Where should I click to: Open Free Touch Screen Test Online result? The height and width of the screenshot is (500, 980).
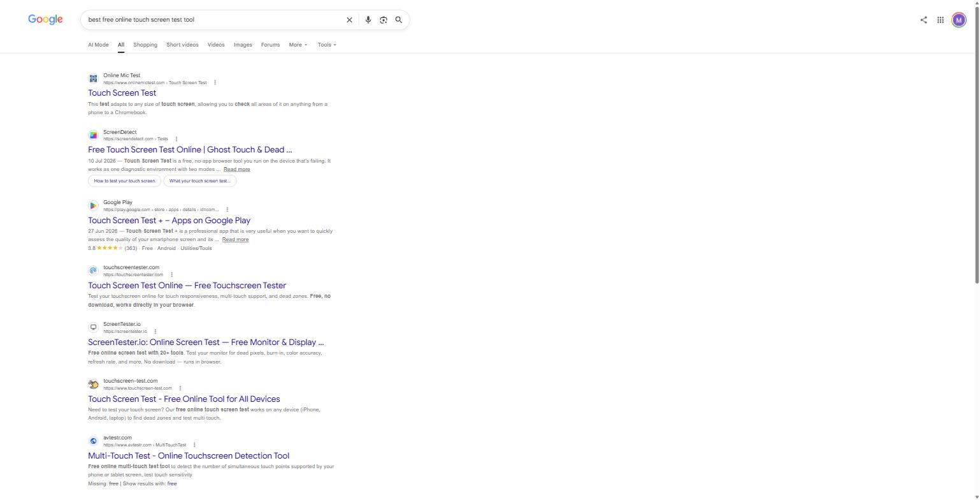pos(190,150)
